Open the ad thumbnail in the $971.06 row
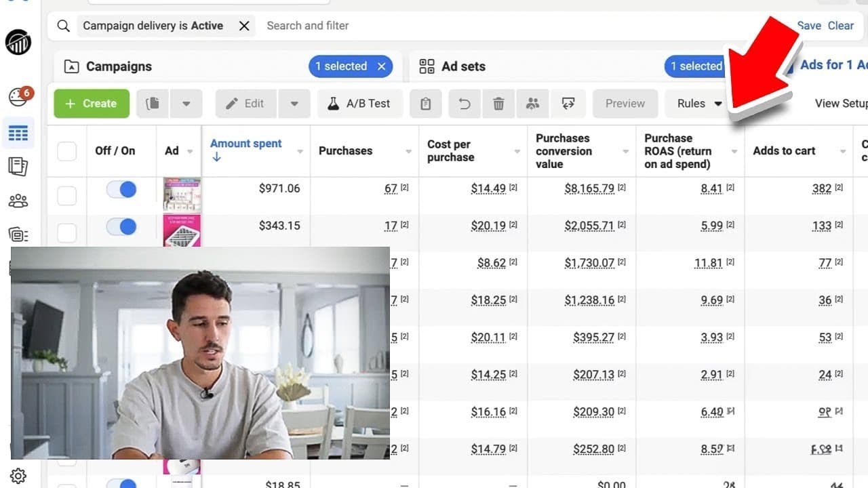Screen dimensions: 868x488 click(182, 195)
